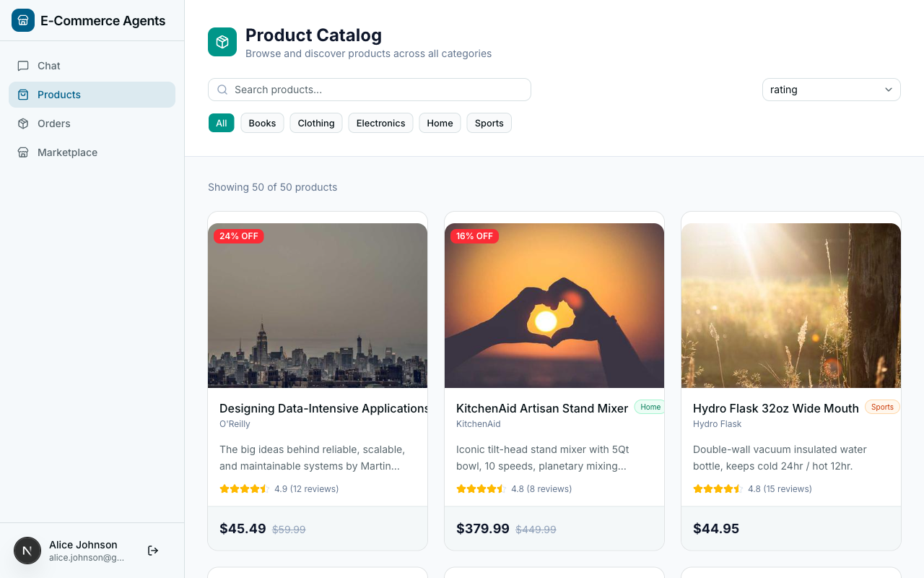Click the Products shopping-bag icon
924x578 pixels.
coord(25,95)
